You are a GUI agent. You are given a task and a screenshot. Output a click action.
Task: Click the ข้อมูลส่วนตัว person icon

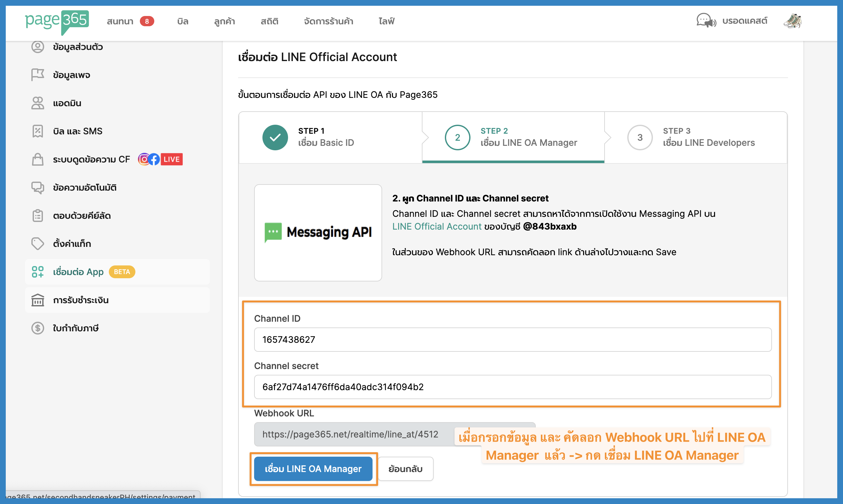pos(38,47)
